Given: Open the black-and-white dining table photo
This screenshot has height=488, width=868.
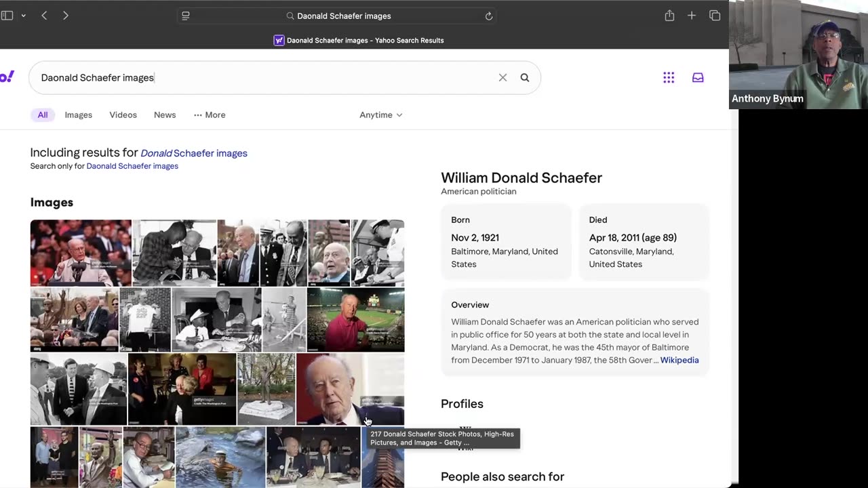Looking at the screenshot, I should tap(216, 320).
